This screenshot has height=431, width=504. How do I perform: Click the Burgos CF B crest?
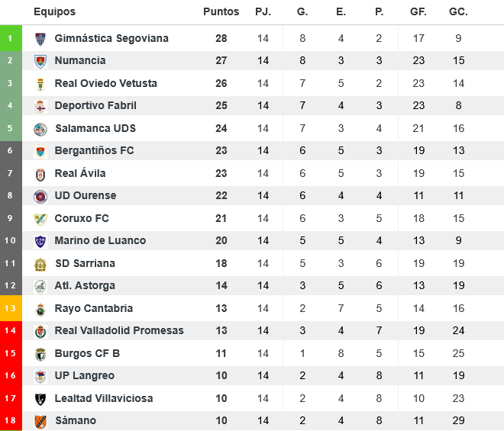[40, 354]
